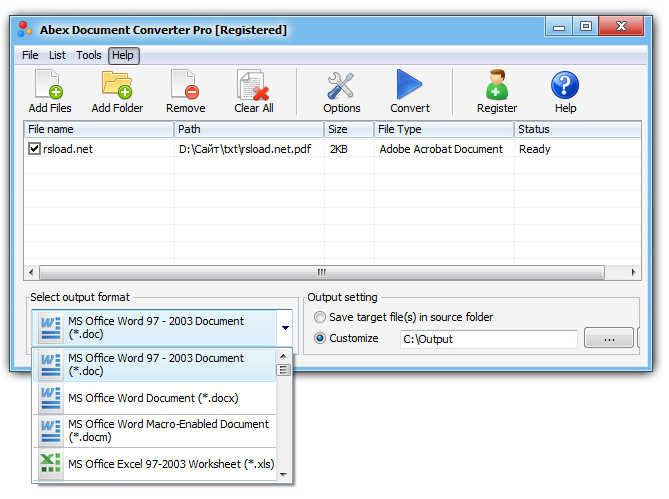The height and width of the screenshot is (499, 669).
Task: Sort by the Path column header
Action: (x=249, y=129)
